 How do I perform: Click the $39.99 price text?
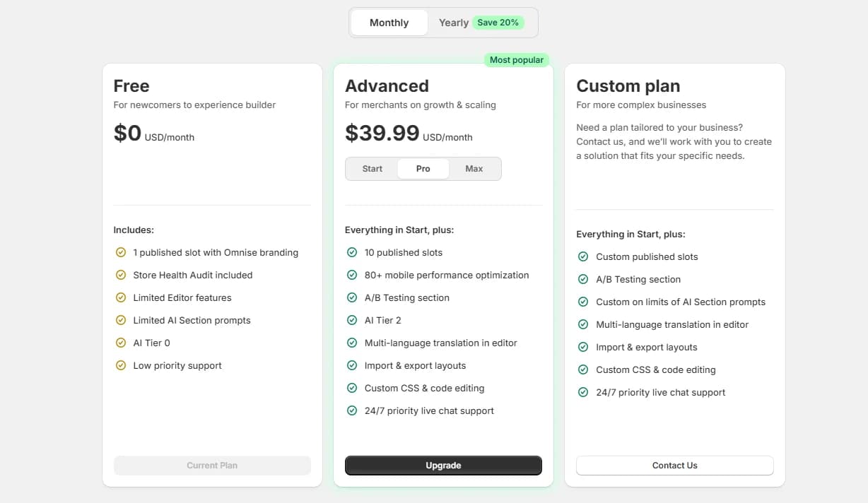[x=382, y=133]
